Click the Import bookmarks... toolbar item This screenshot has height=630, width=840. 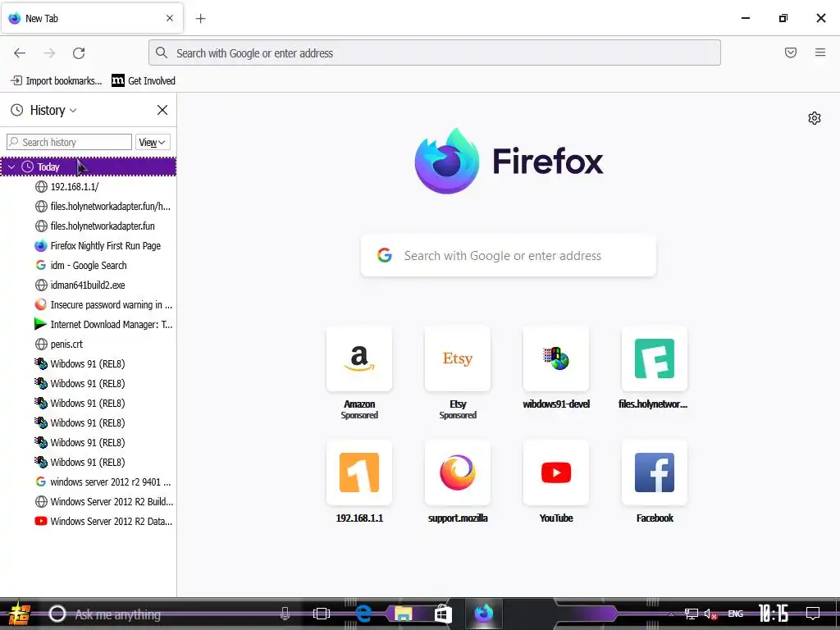(57, 81)
